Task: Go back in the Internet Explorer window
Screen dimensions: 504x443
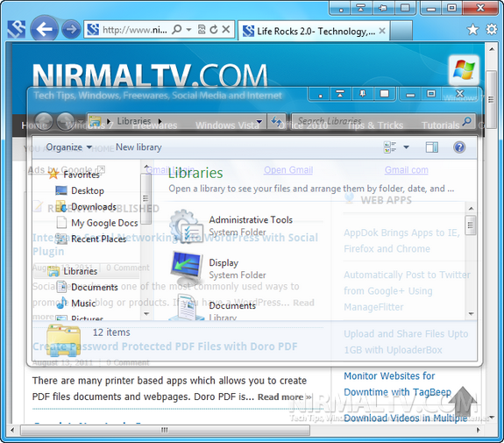Action: [44, 29]
